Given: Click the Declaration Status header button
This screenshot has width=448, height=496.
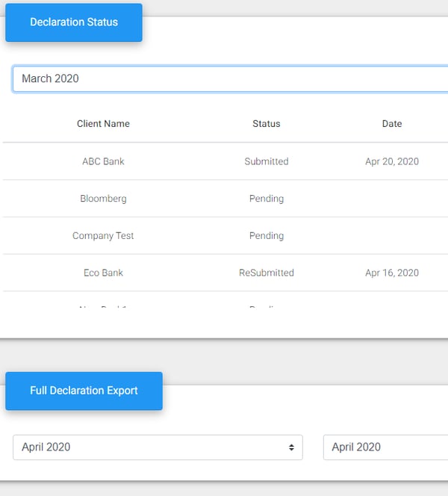Looking at the screenshot, I should point(74,22).
